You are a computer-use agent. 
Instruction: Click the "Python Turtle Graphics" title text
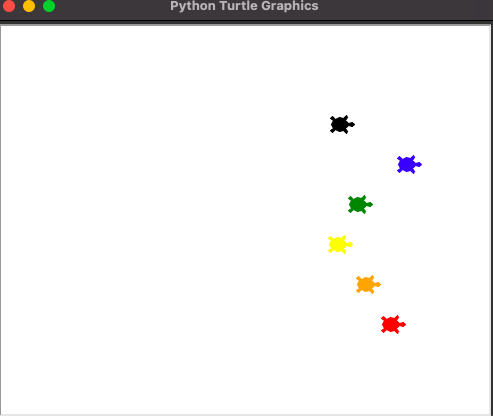point(244,6)
